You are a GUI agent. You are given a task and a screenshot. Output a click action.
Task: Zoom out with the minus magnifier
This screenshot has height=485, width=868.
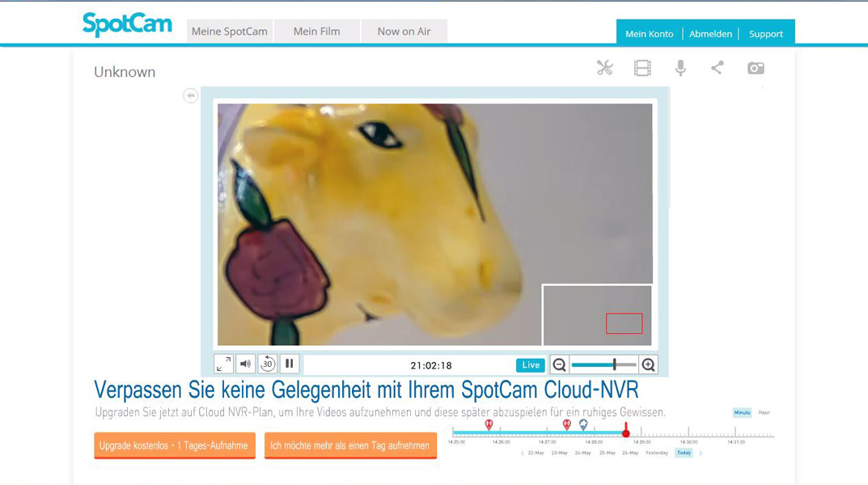pyautogui.click(x=559, y=365)
